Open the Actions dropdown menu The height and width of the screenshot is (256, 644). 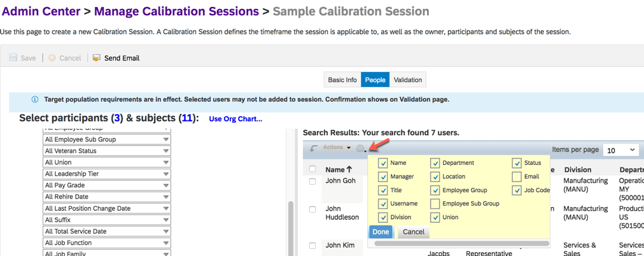tap(337, 148)
